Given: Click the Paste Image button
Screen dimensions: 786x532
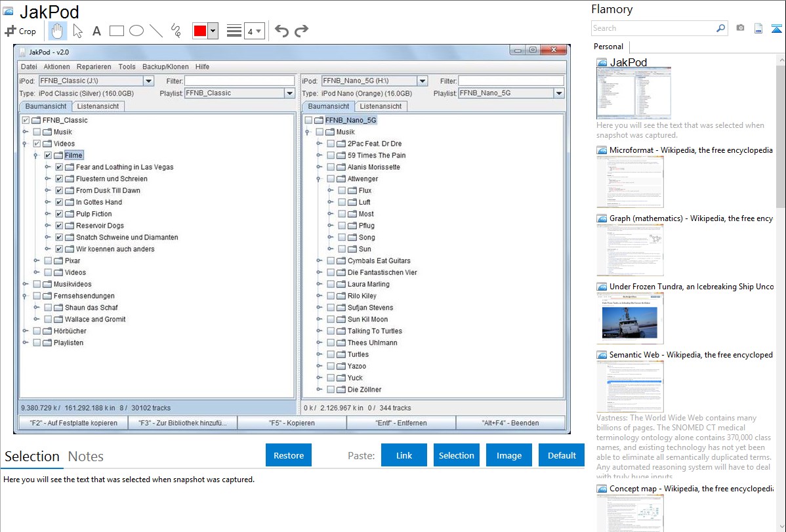Looking at the screenshot, I should click(508, 455).
